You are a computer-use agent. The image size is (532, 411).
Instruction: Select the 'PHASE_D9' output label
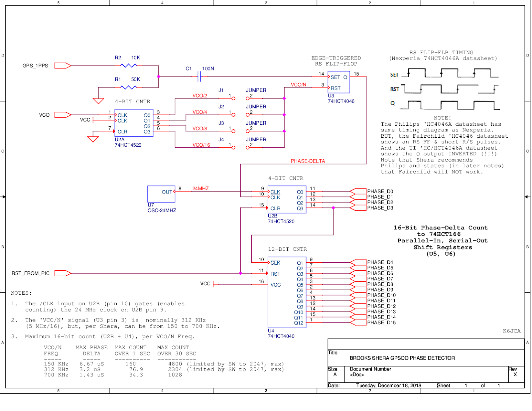(380, 290)
